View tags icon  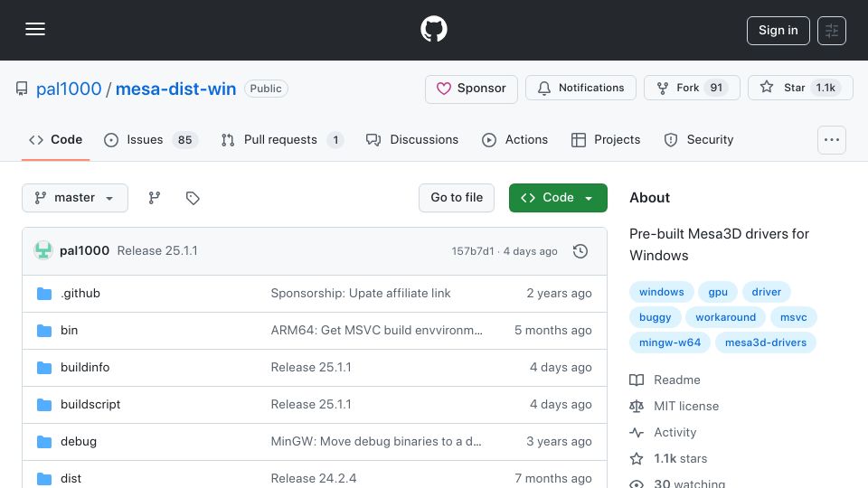point(193,198)
